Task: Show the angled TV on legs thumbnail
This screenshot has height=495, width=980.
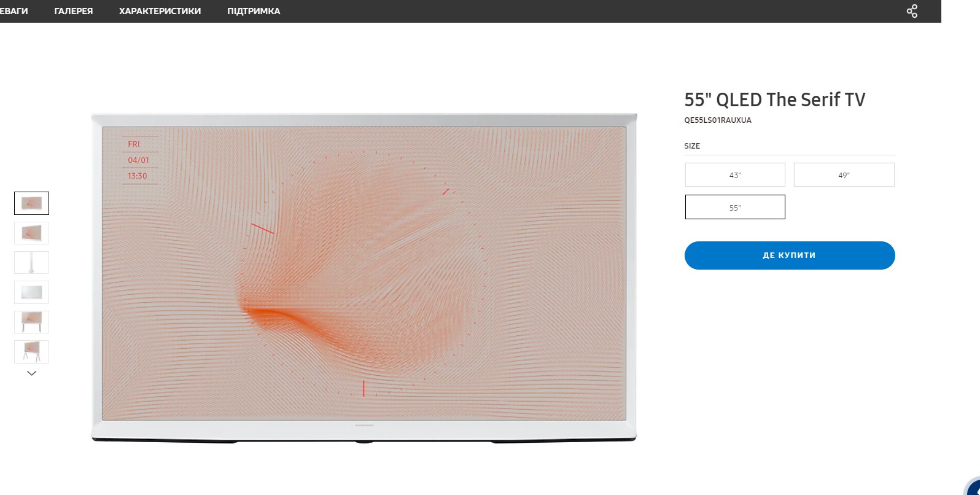Action: 32,352
